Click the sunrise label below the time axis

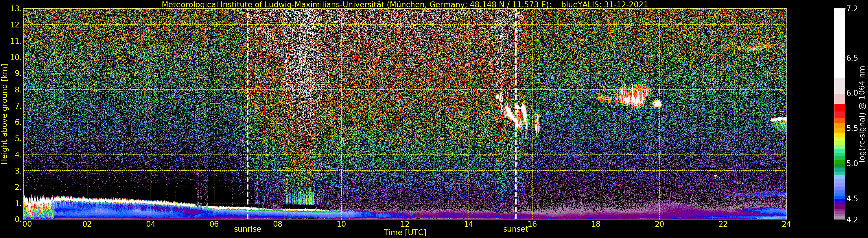coord(247,229)
